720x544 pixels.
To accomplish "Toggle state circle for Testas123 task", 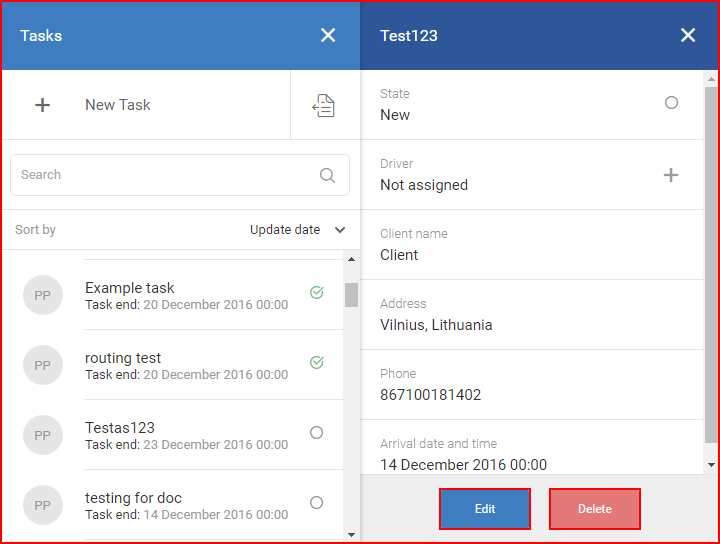I will pos(316,432).
